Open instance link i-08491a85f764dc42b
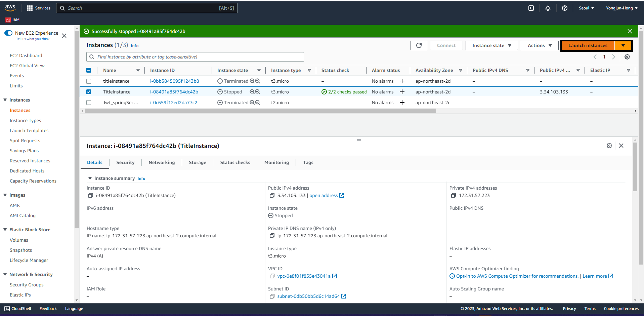Viewport: 644px width, 317px height. (174, 92)
